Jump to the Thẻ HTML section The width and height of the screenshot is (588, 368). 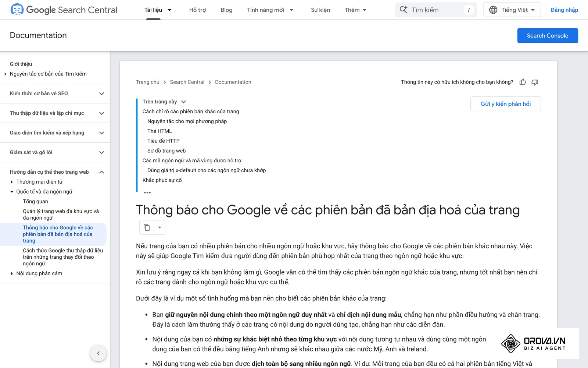159,131
